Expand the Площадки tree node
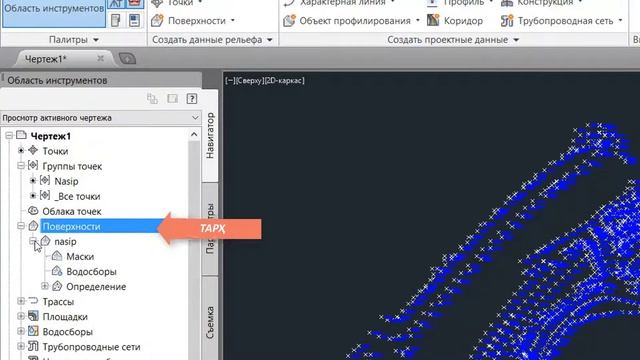Image resolution: width=640 pixels, height=360 pixels. [x=21, y=316]
